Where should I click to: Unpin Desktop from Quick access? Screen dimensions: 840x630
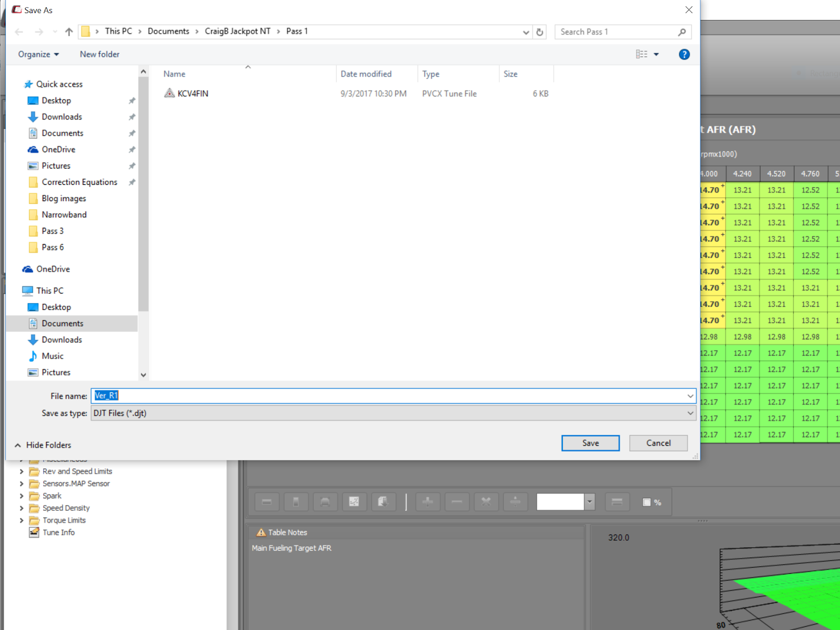[132, 100]
